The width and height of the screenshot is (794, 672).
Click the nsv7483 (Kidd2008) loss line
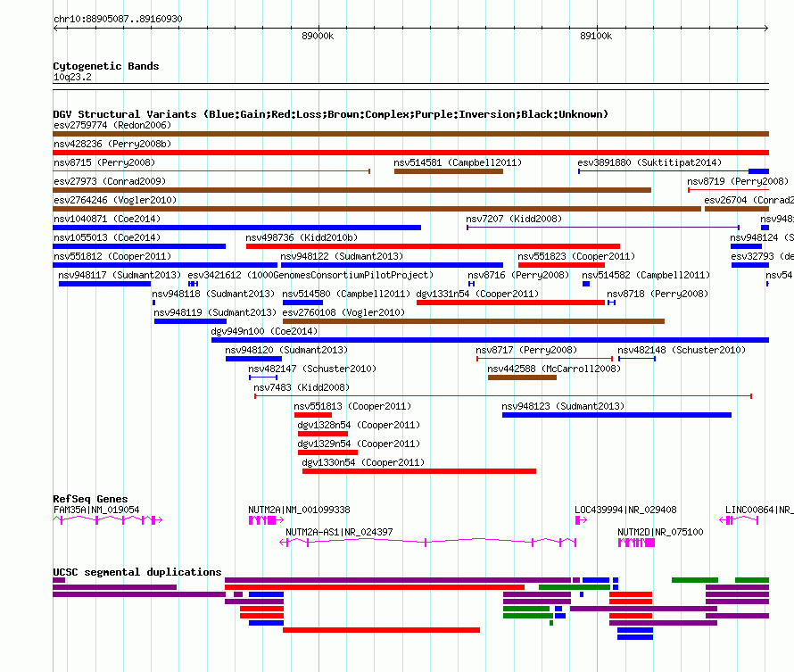[x=503, y=396]
